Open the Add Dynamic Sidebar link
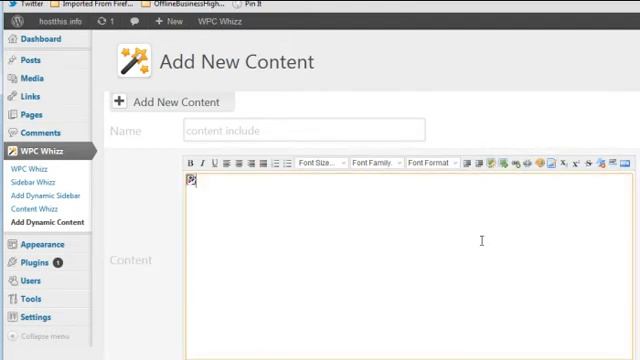Screen dimensions: 640x360 pyautogui.click(x=45, y=196)
